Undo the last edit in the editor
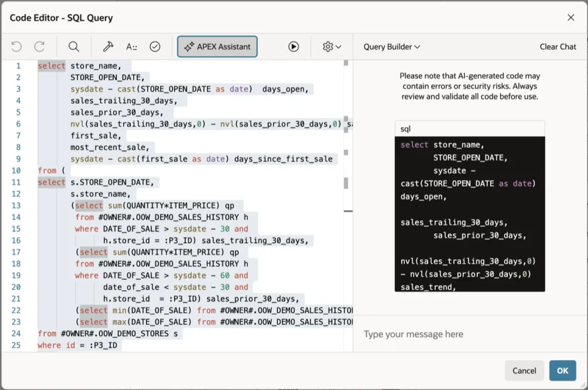This screenshot has height=390, width=588. 17,46
